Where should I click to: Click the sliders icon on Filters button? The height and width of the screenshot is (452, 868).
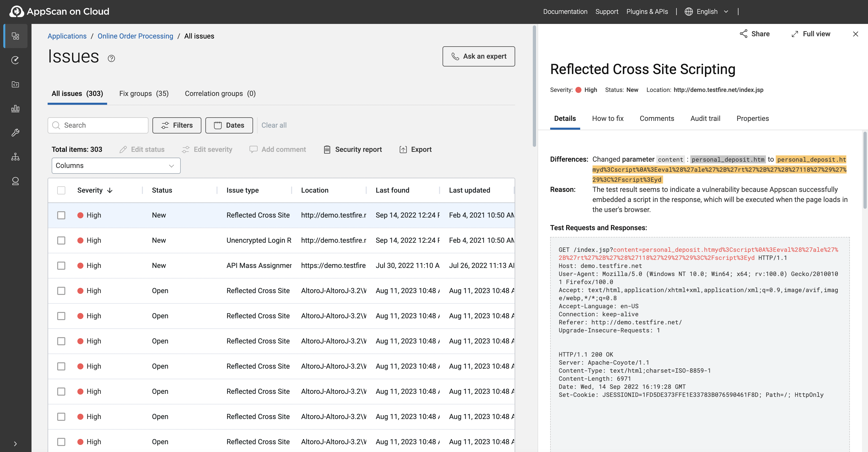pyautogui.click(x=165, y=125)
